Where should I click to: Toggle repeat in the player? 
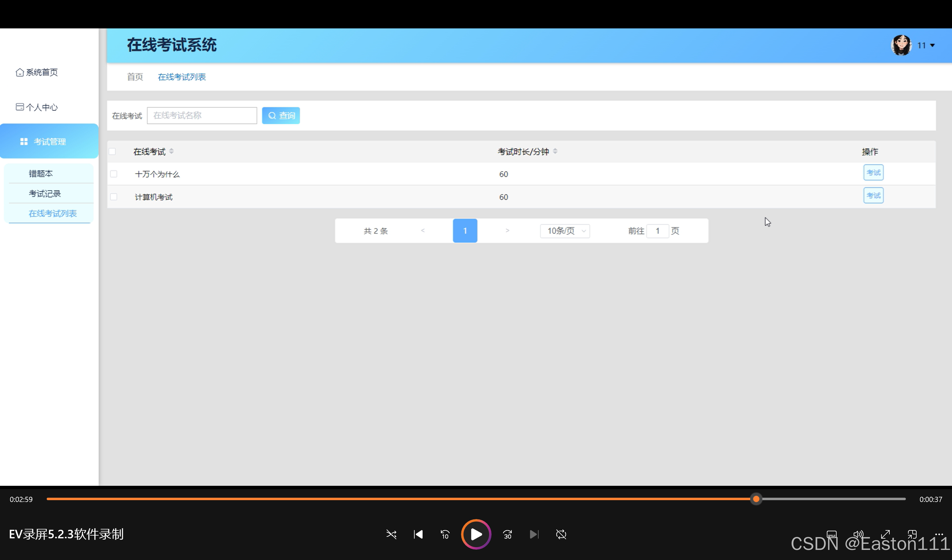(x=561, y=534)
